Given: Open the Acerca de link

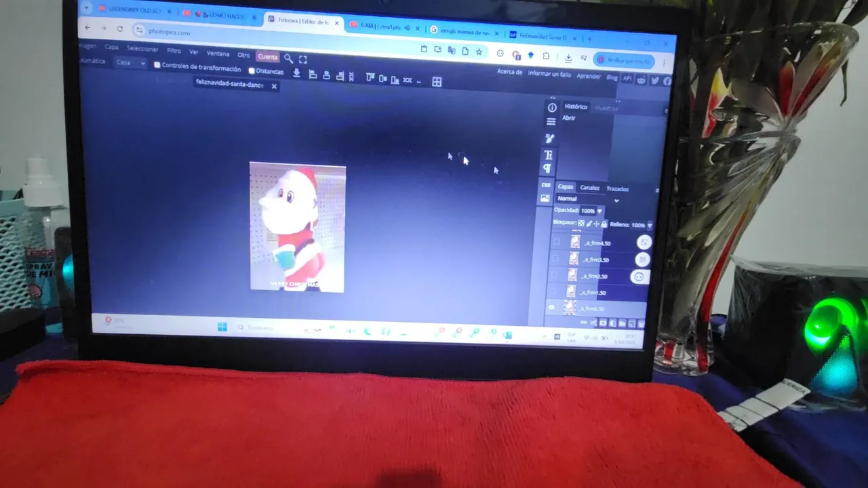Looking at the screenshot, I should point(509,72).
